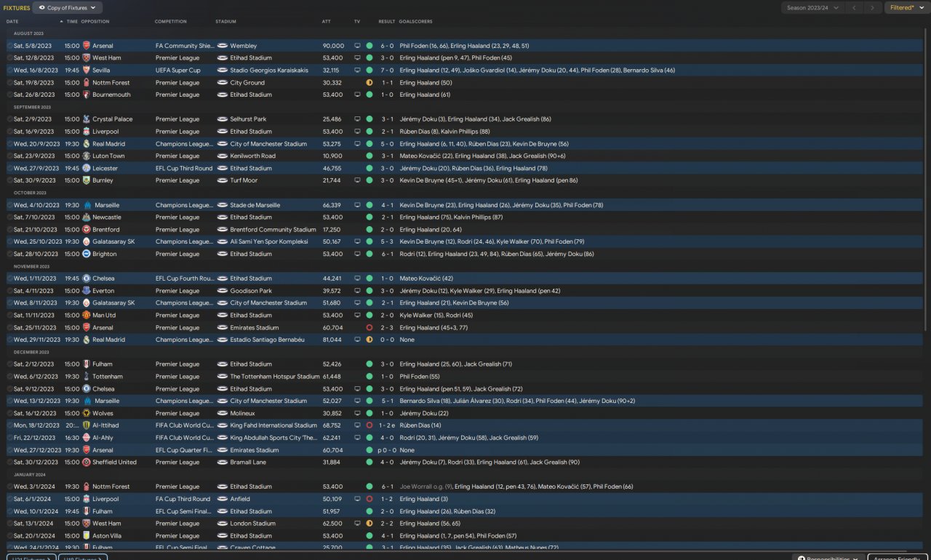Open the Real Madrid link in the 20/9/2023 row

click(109, 144)
